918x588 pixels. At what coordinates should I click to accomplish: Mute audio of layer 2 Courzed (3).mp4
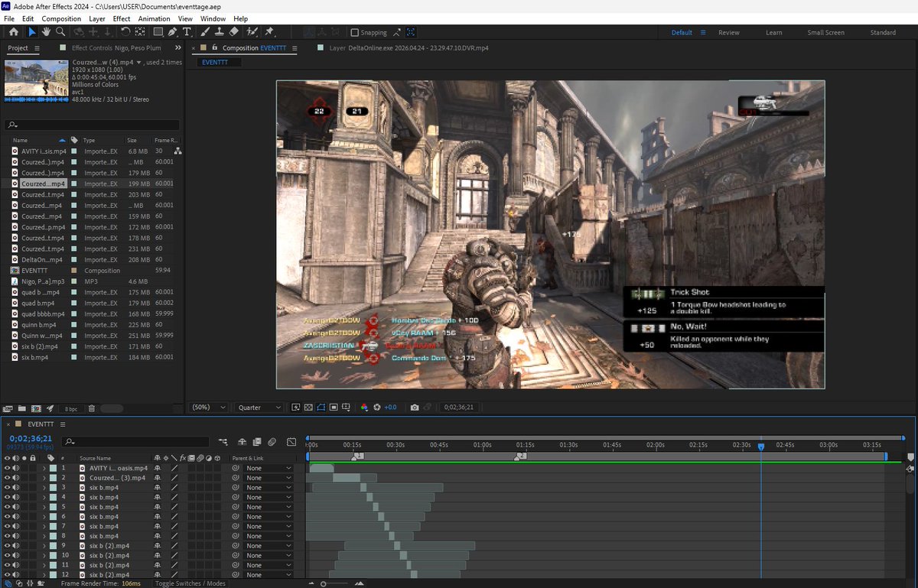click(15, 478)
